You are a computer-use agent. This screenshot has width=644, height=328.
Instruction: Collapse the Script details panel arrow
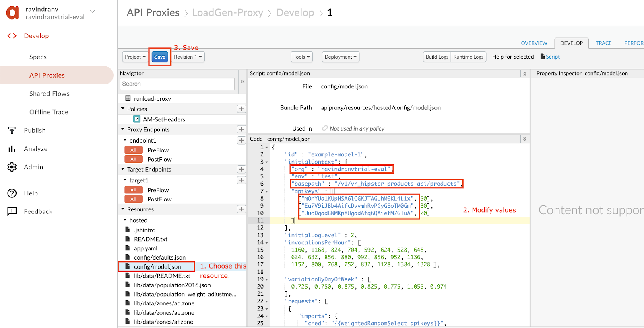pyautogui.click(x=524, y=74)
